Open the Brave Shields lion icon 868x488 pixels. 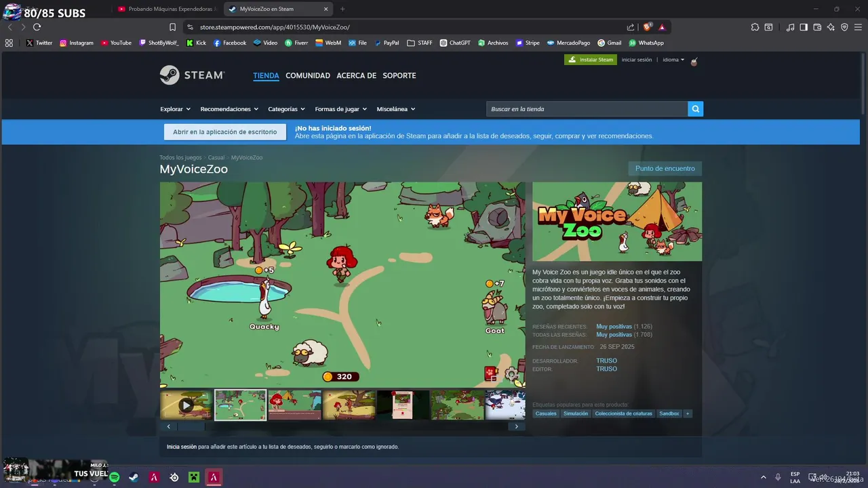pos(647,27)
